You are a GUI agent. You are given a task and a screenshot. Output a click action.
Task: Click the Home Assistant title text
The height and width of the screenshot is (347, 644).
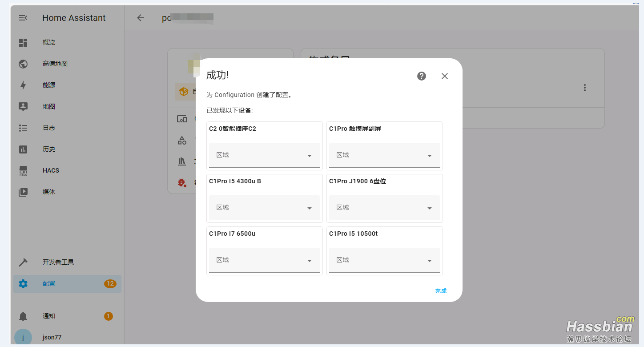[x=74, y=18]
